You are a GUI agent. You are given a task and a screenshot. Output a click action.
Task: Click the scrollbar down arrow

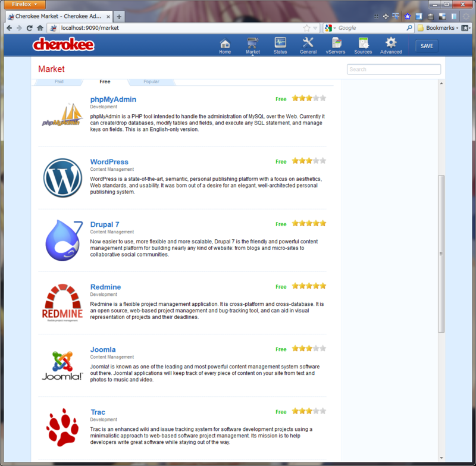(441, 458)
